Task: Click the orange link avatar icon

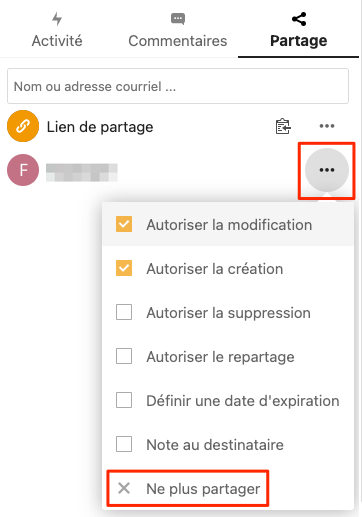Action: [23, 126]
